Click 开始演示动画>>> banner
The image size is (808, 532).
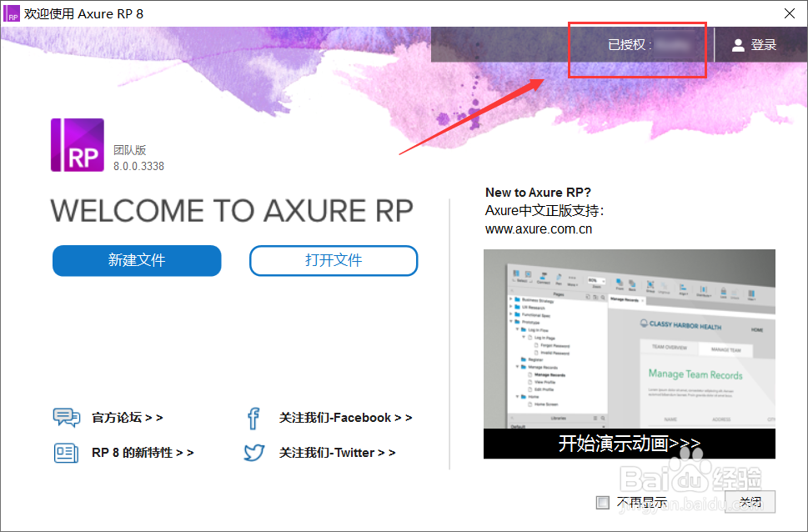[630, 444]
